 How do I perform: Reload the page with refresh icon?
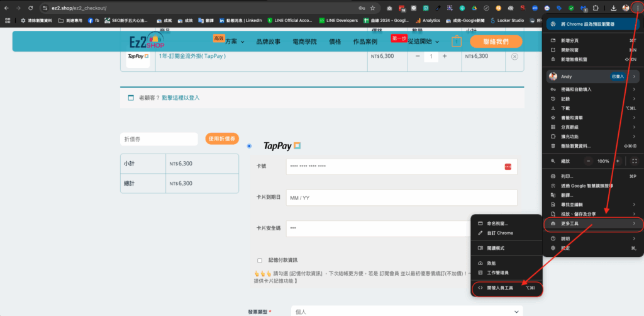(31, 8)
